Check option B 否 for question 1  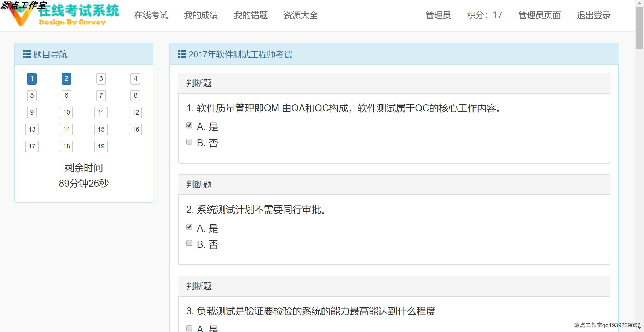pyautogui.click(x=189, y=141)
